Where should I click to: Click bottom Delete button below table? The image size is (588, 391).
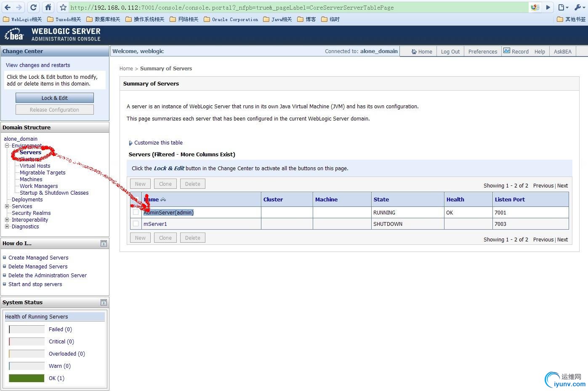(x=193, y=238)
